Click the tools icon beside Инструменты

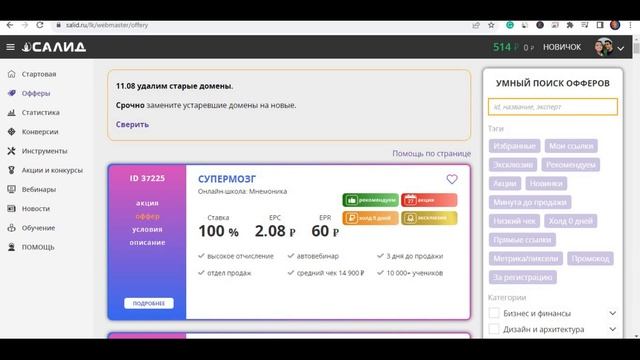coord(11,151)
